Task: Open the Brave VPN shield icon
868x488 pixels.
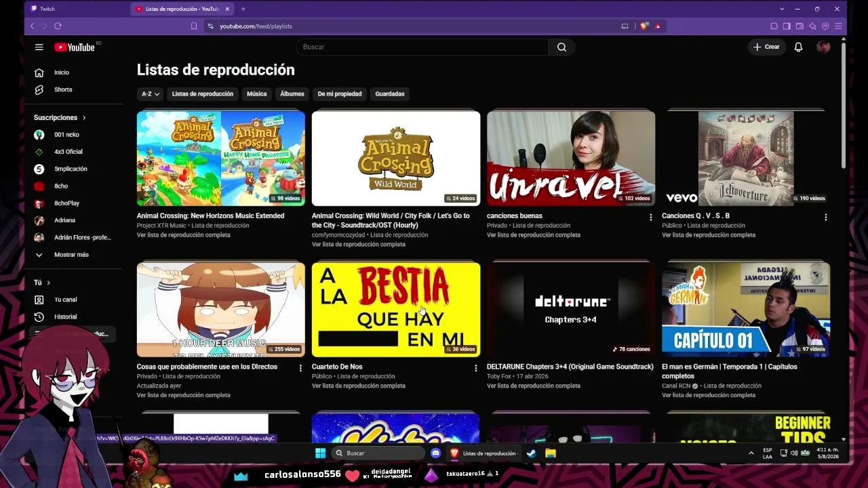Action: [825, 26]
